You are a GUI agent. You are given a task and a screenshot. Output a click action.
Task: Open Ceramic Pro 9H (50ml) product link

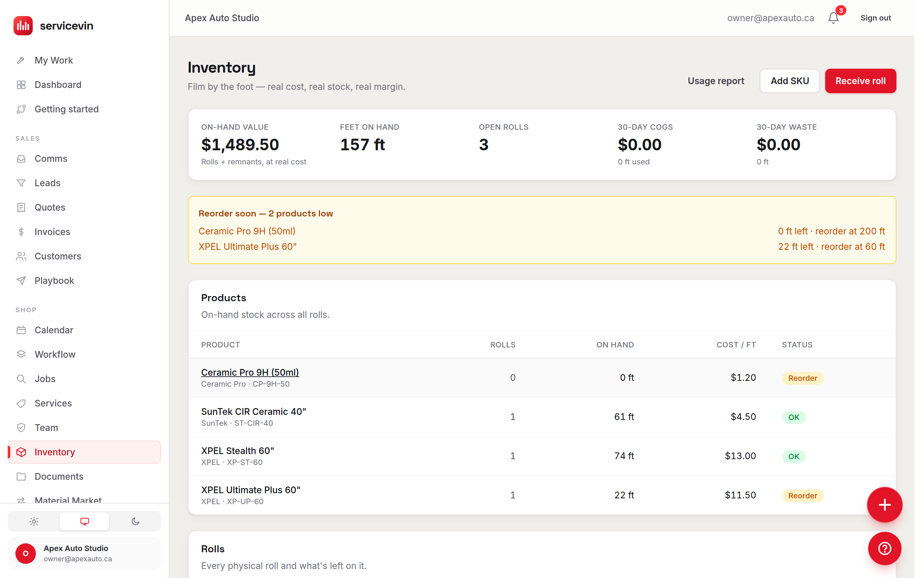coord(250,372)
